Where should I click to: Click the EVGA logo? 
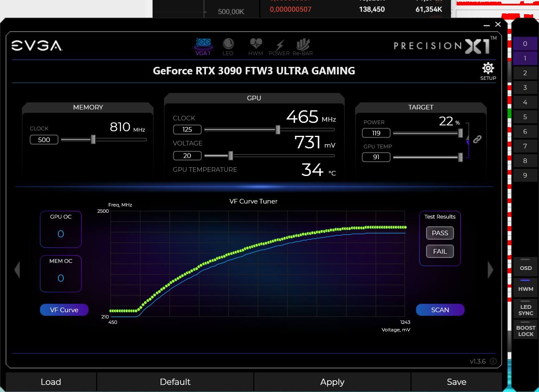37,46
